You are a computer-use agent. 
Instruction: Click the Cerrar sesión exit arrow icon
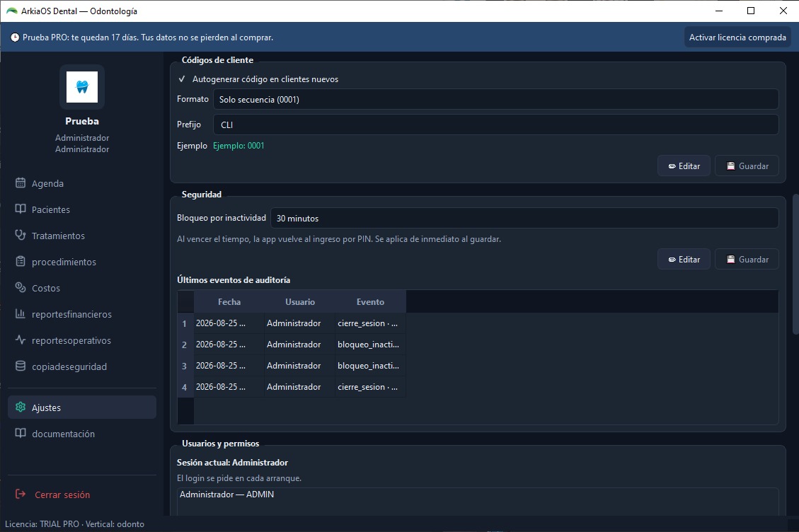coord(21,494)
